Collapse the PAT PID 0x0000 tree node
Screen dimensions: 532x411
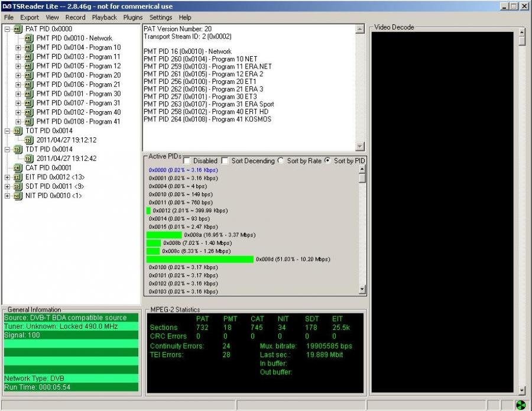click(x=7, y=29)
